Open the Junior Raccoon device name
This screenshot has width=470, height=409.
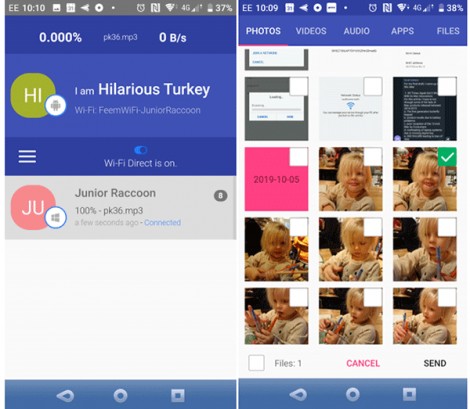coord(115,193)
